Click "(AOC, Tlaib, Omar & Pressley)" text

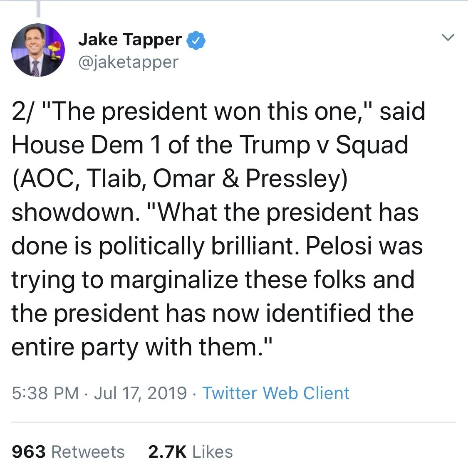pos(179,179)
